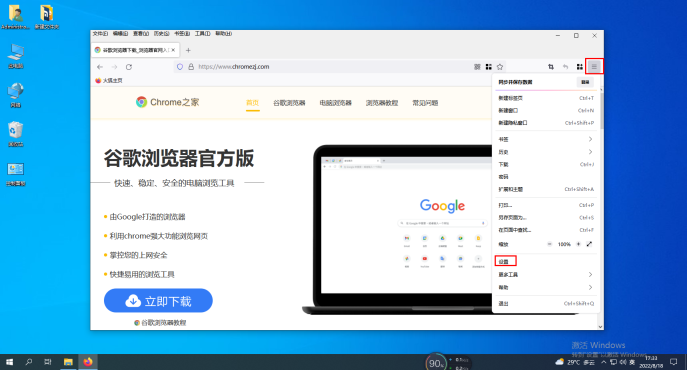Choose 新建标签页 from the menu

pyautogui.click(x=546, y=98)
